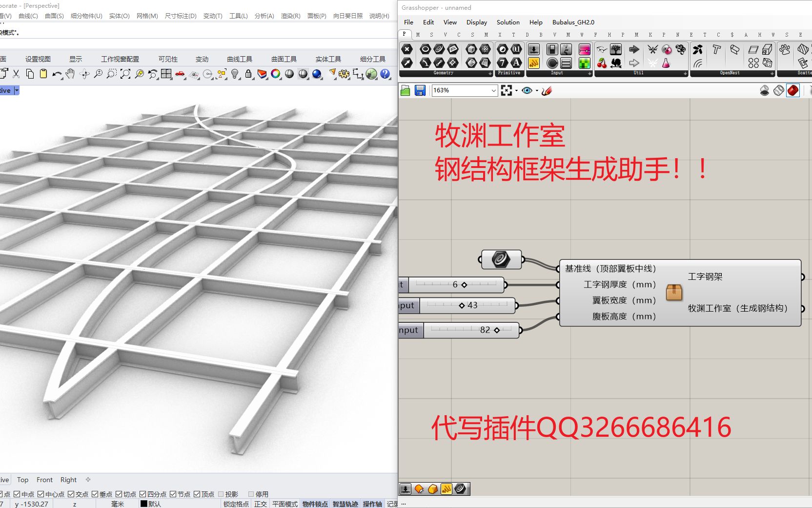Open a file using the green folder icon
Screen dimensions: 812x508
click(405, 90)
